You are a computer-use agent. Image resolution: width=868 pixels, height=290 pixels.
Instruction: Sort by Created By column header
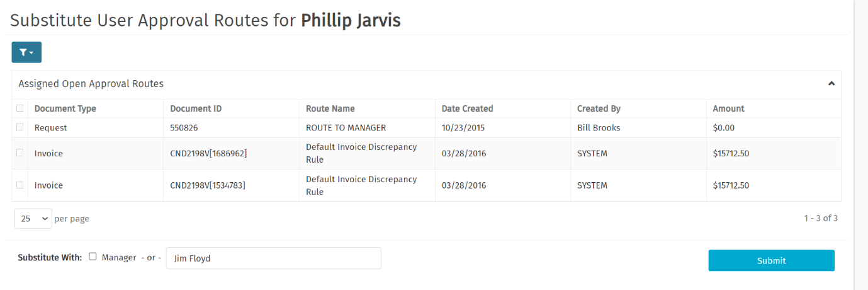coord(598,108)
